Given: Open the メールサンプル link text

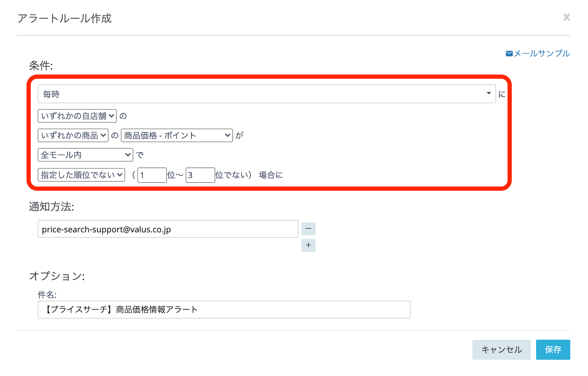Looking at the screenshot, I should pyautogui.click(x=542, y=53).
